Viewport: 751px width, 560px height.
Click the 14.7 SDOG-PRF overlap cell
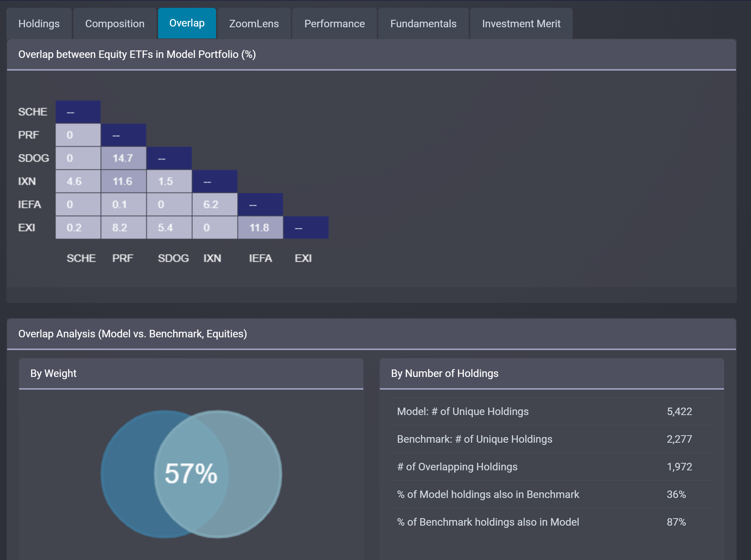[123, 158]
